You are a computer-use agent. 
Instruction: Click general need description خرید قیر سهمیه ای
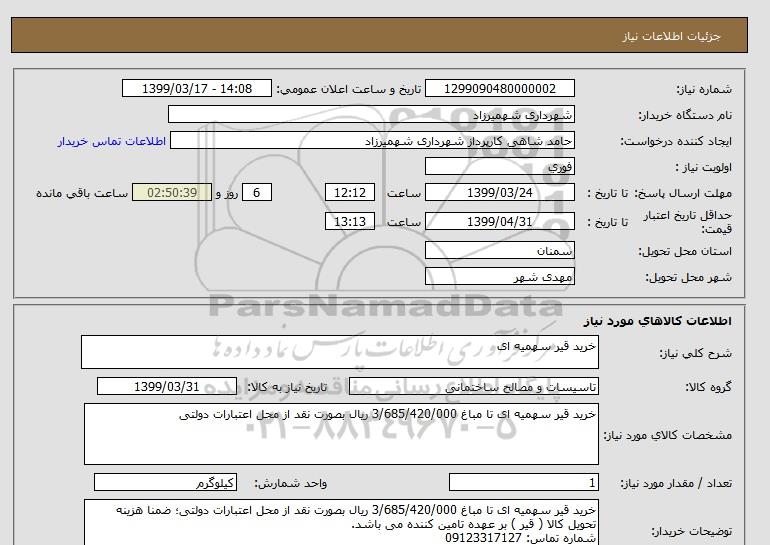[340, 352]
